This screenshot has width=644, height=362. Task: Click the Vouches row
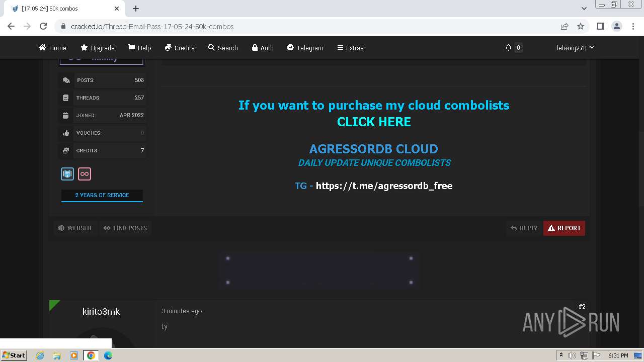pyautogui.click(x=103, y=133)
